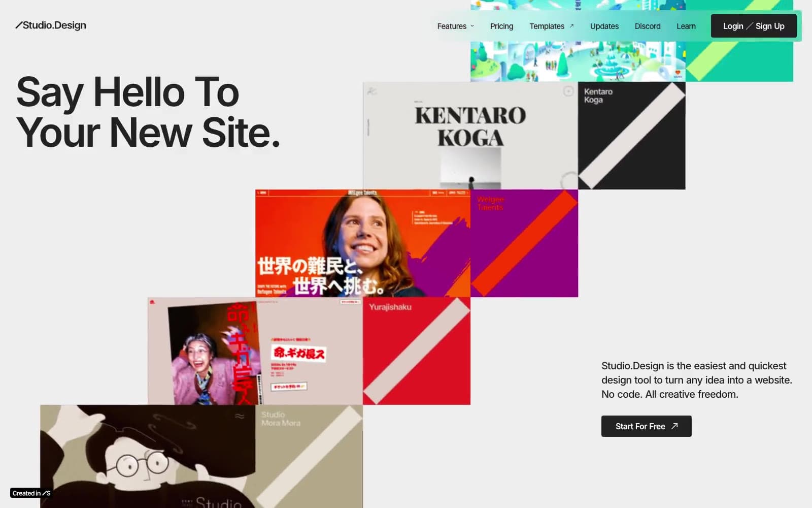The height and width of the screenshot is (508, 812).
Task: Click the "Say Hello To Your New Site." headline
Action: pos(148,112)
